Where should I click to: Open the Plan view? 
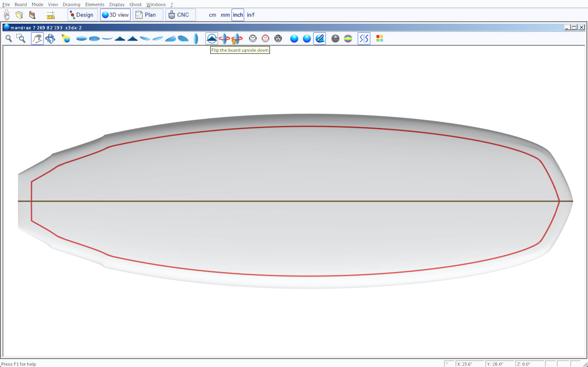(148, 15)
